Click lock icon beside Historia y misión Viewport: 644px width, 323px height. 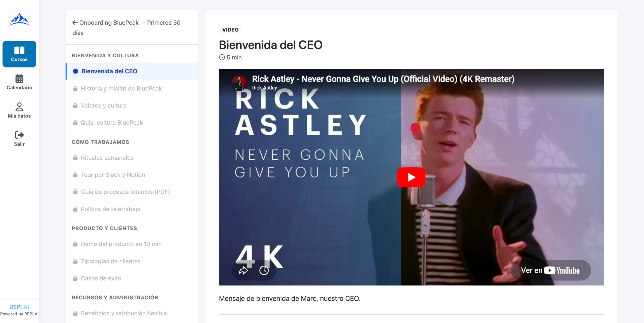75,88
